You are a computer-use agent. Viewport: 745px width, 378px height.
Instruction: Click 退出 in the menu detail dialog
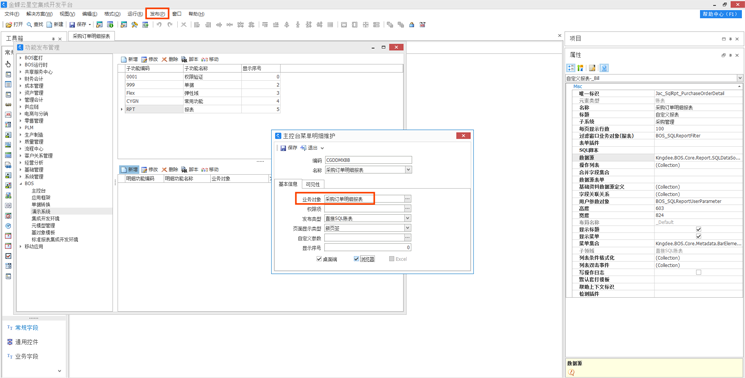click(308, 148)
